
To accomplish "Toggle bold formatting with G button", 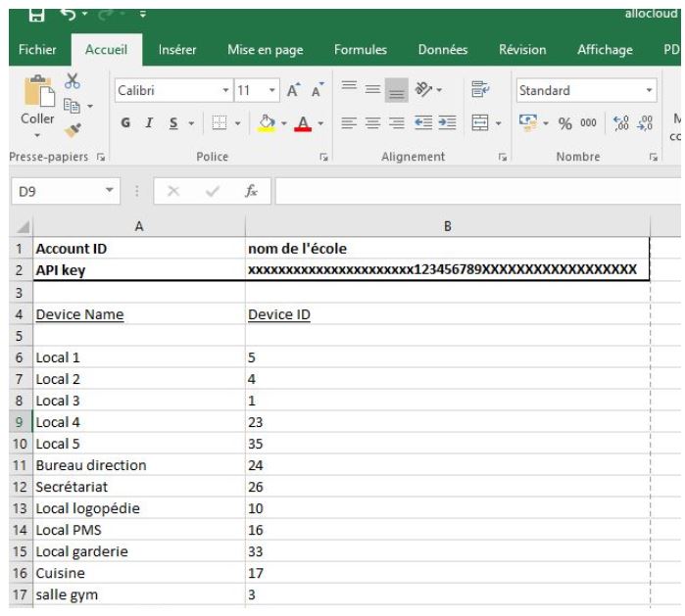I will 126,123.
